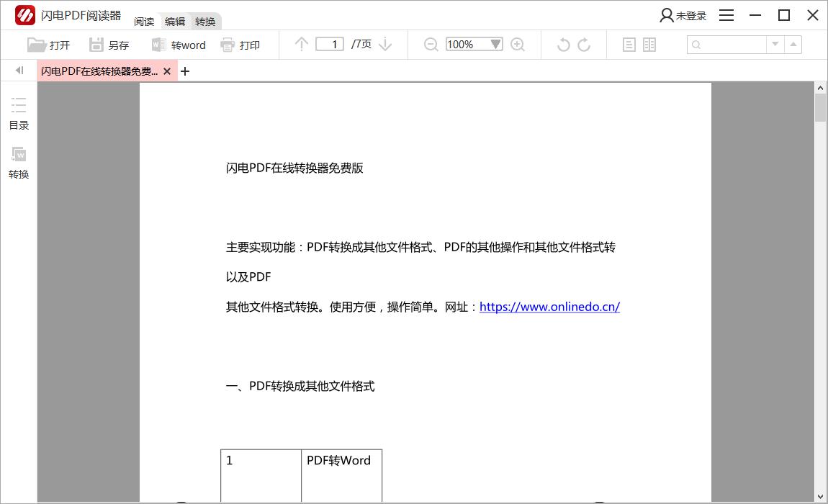Click the 闪电PDF阅读器 app logo
The image size is (828, 504).
24,15
